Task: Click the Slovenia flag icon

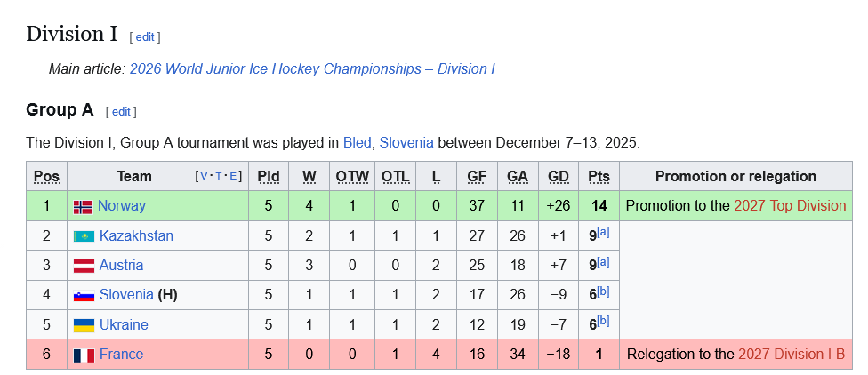Action: [84, 295]
